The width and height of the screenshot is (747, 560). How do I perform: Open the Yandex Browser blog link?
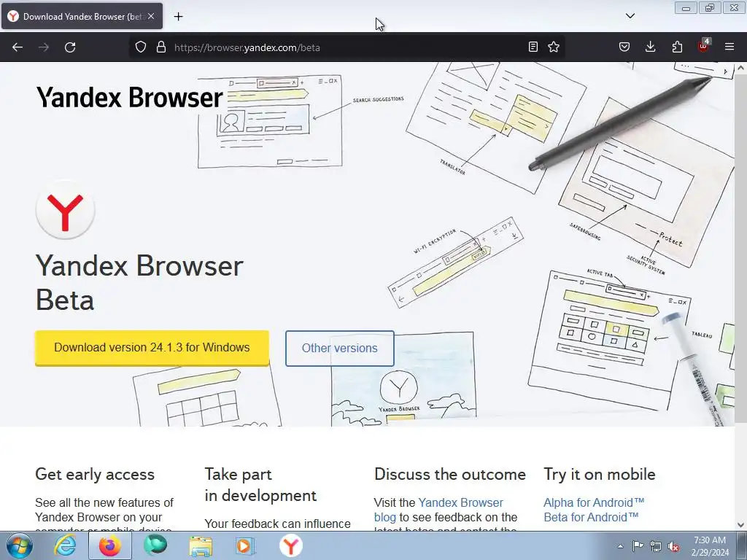coord(438,510)
